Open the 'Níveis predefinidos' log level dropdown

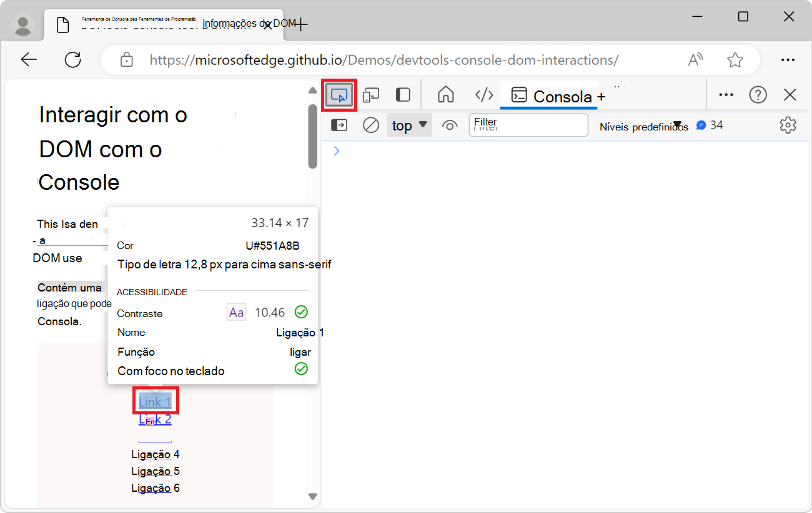click(644, 125)
